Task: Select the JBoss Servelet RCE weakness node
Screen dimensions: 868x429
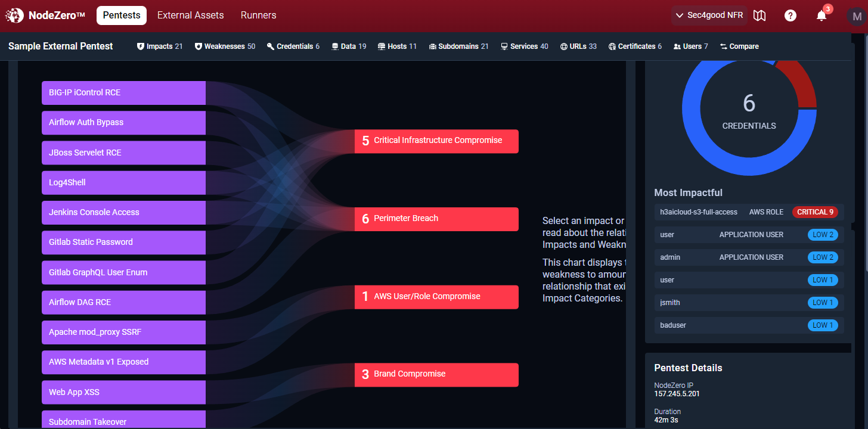Action: 123,153
